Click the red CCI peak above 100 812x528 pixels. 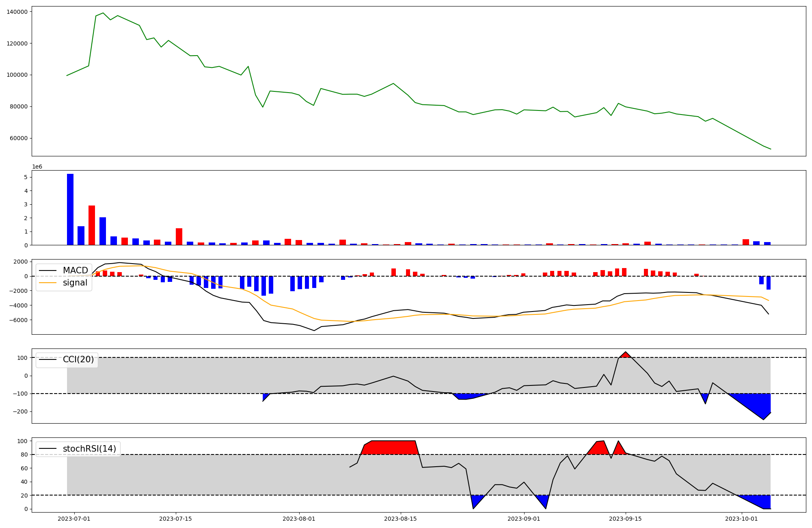pyautogui.click(x=625, y=355)
